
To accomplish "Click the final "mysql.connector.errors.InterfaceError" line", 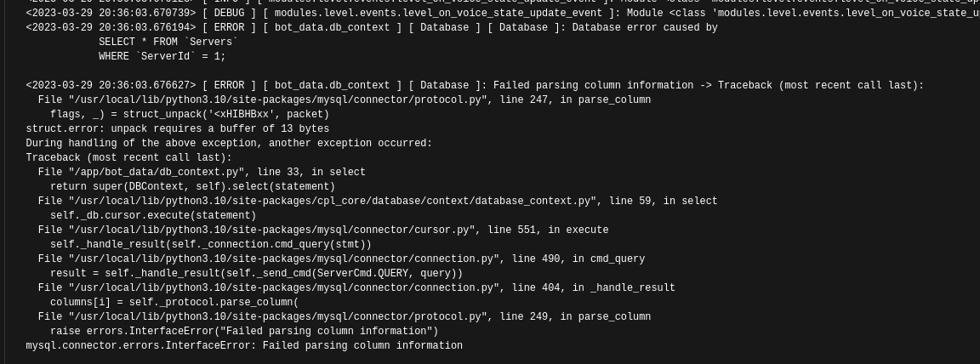I will tap(244, 345).
